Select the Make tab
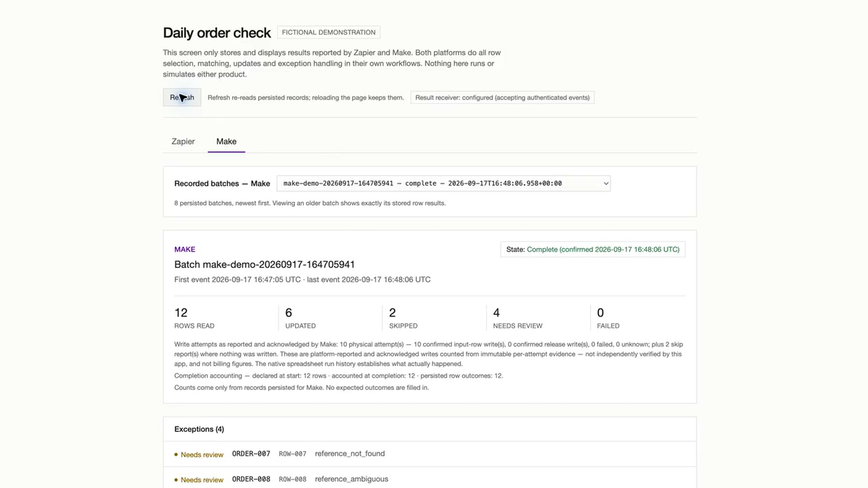The image size is (868, 488). (x=226, y=141)
